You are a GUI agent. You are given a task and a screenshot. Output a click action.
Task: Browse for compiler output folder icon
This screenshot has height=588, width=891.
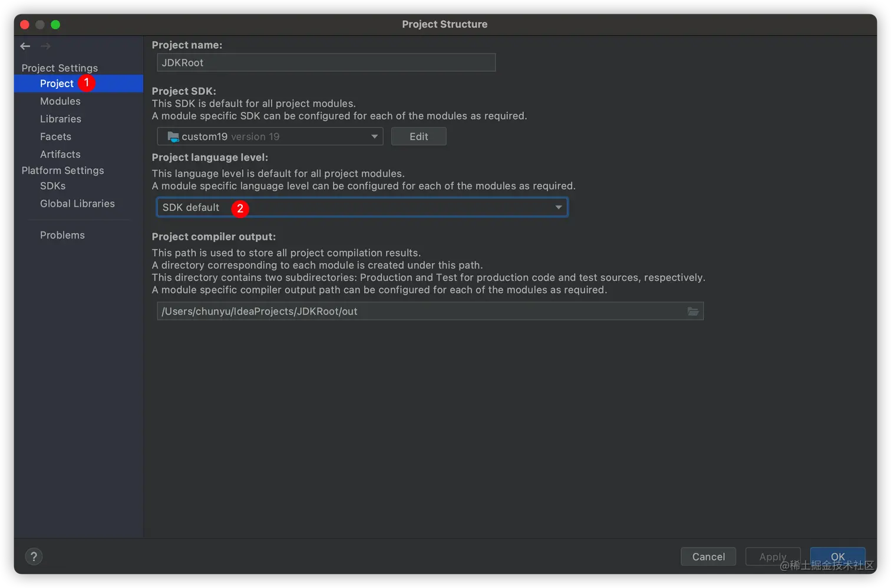[693, 311]
